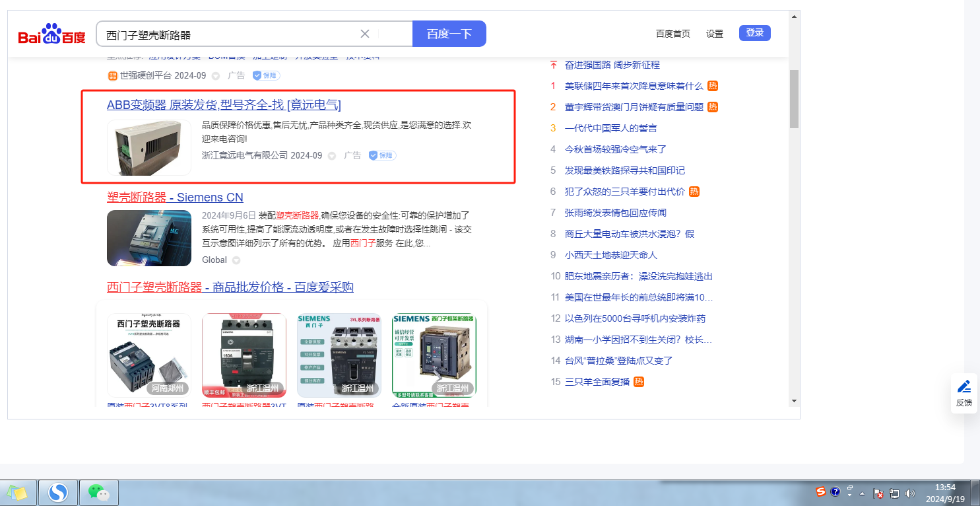The width and height of the screenshot is (980, 506).
Task: Click the ABB inverter product thumbnail
Action: 149,147
